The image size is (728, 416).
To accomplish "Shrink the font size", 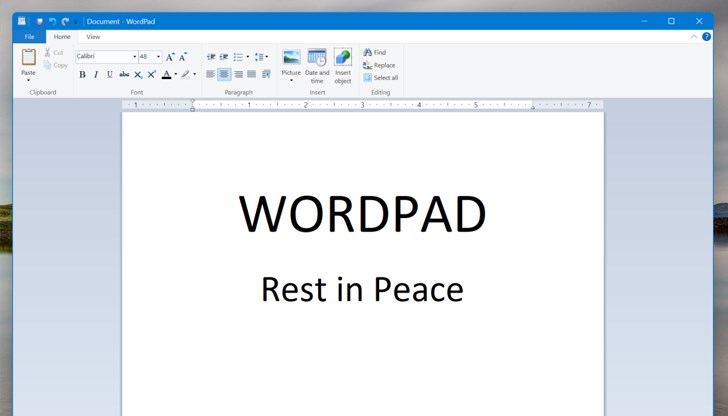I will coord(183,57).
